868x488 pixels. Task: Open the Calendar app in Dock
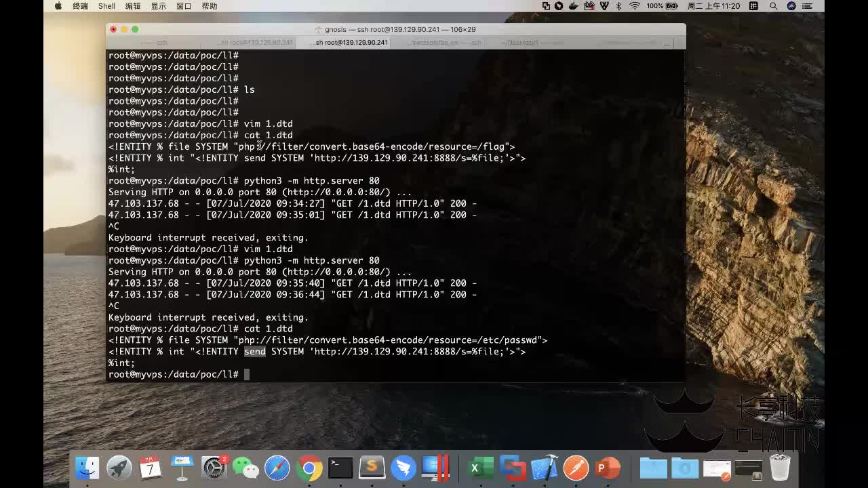pos(151,468)
